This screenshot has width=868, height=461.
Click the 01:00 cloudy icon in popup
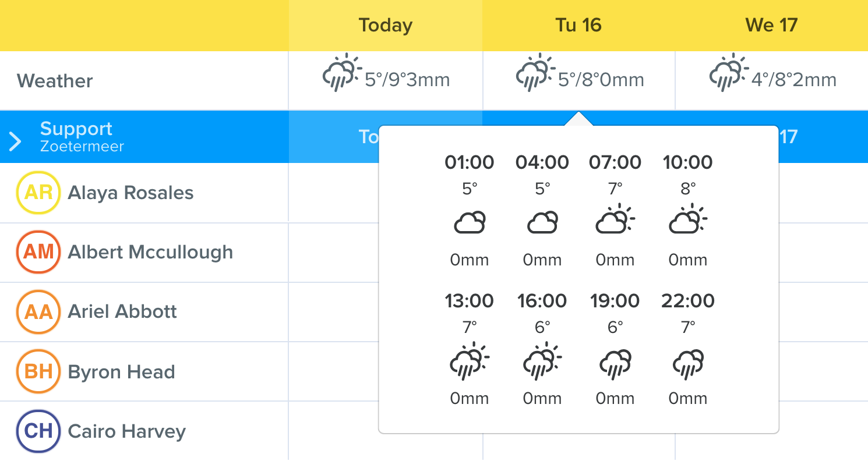470,223
